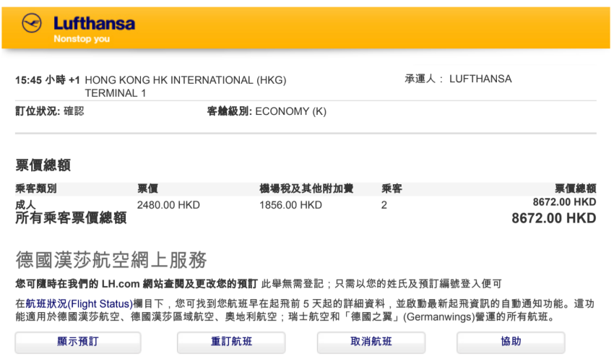Click the 重訂航班 button
The height and width of the screenshot is (364, 614).
point(231,342)
